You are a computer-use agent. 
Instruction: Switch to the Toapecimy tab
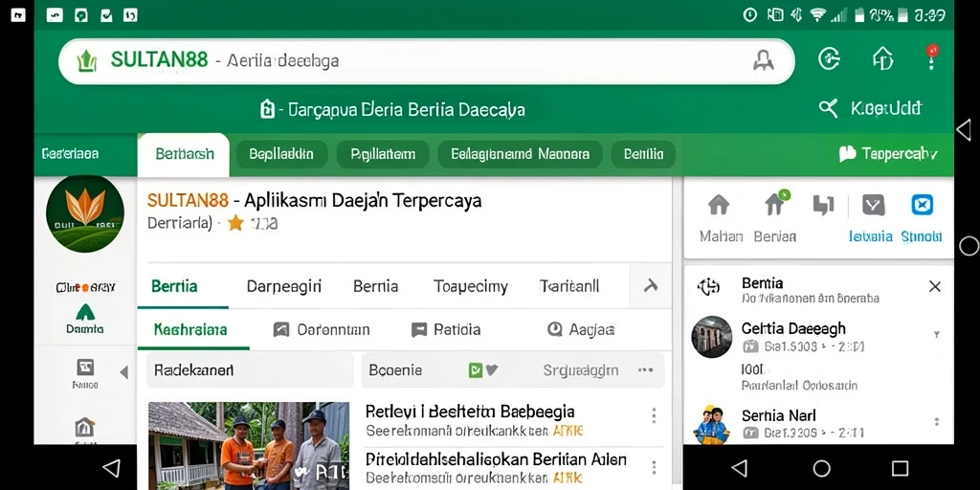tap(471, 287)
